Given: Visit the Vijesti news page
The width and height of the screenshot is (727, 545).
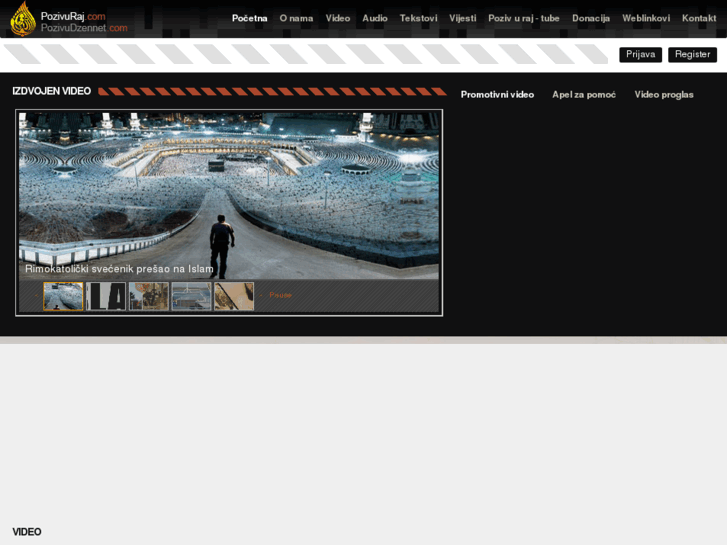Looking at the screenshot, I should [462, 18].
